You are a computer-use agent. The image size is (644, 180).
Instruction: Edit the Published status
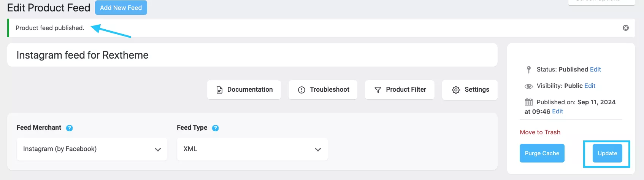595,69
